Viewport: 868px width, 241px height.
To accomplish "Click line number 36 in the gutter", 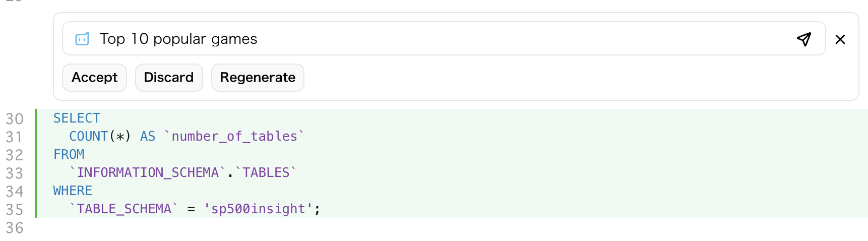I will click(15, 228).
